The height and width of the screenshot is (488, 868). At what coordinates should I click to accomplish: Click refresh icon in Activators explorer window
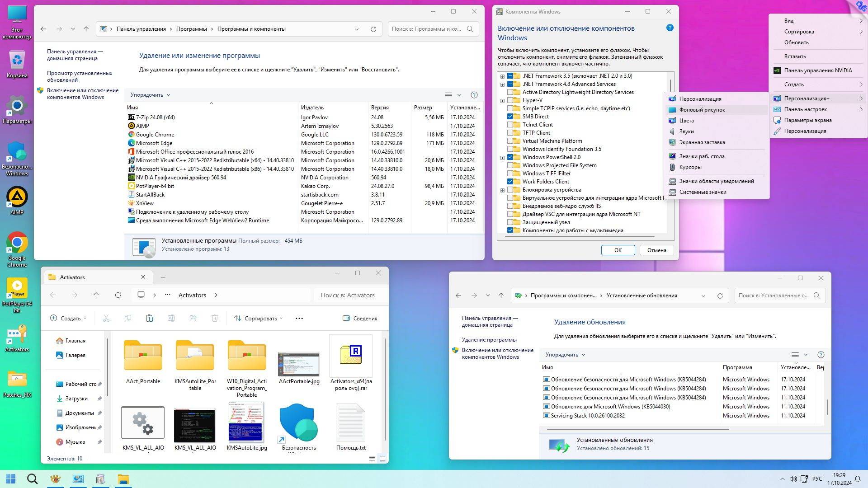click(118, 295)
